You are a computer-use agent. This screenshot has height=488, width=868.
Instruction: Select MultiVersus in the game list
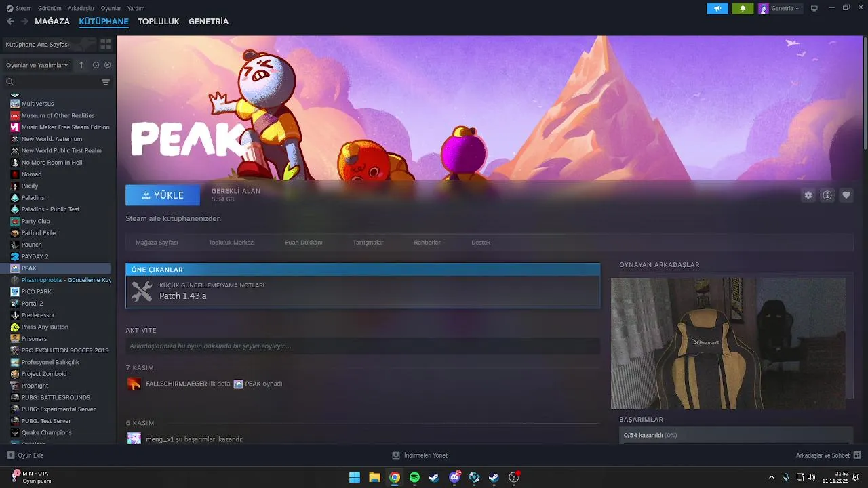coord(37,104)
